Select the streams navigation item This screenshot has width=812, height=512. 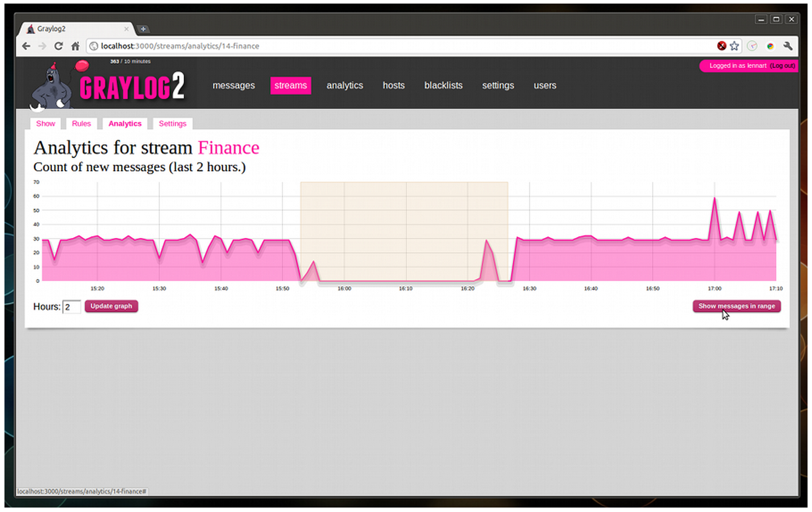[x=290, y=85]
